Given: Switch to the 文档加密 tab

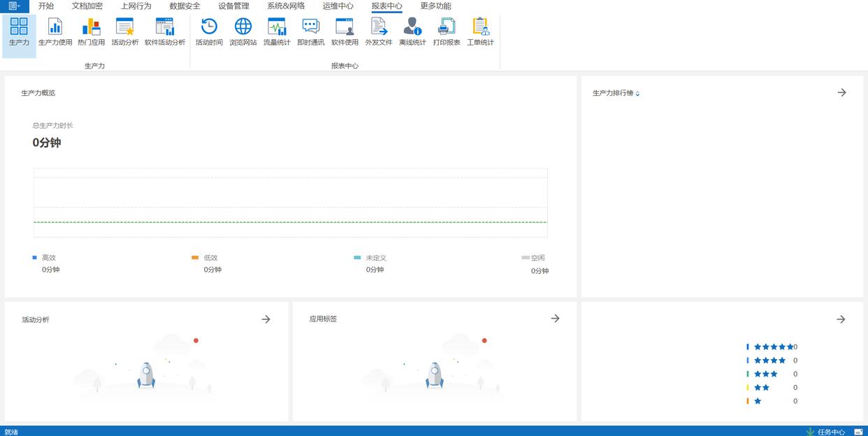Looking at the screenshot, I should pos(87,6).
